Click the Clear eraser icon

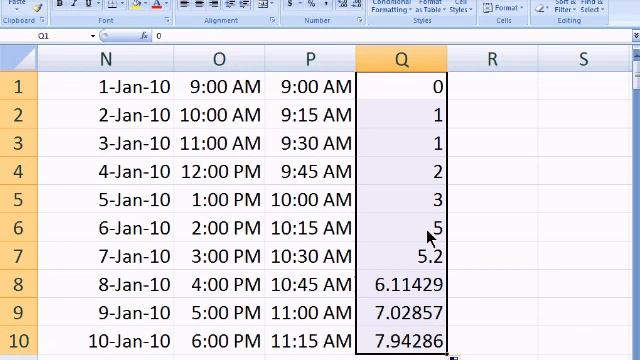(x=540, y=8)
